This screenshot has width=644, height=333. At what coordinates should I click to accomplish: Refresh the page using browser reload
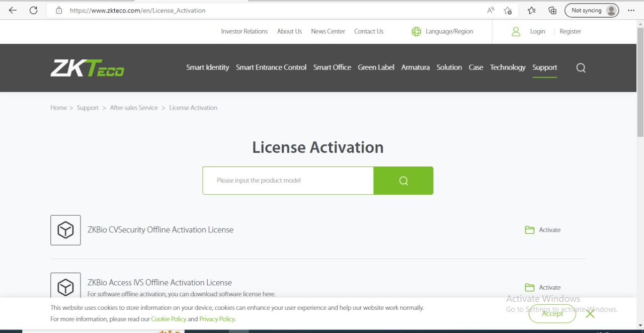tap(34, 10)
